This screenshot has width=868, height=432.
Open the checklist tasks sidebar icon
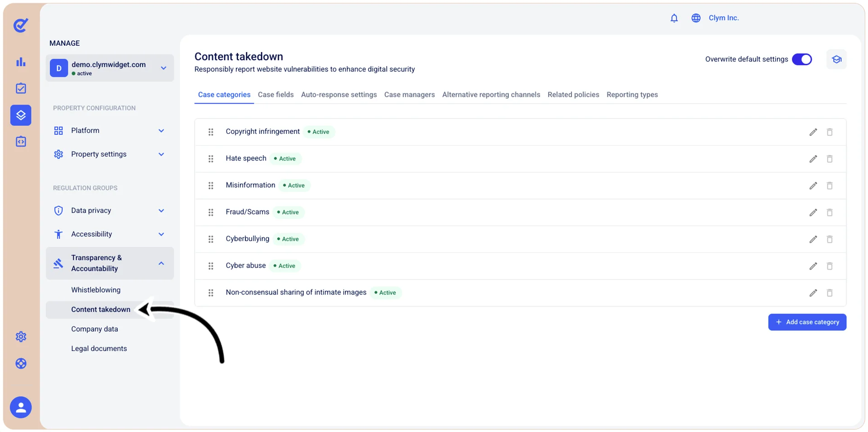21,88
